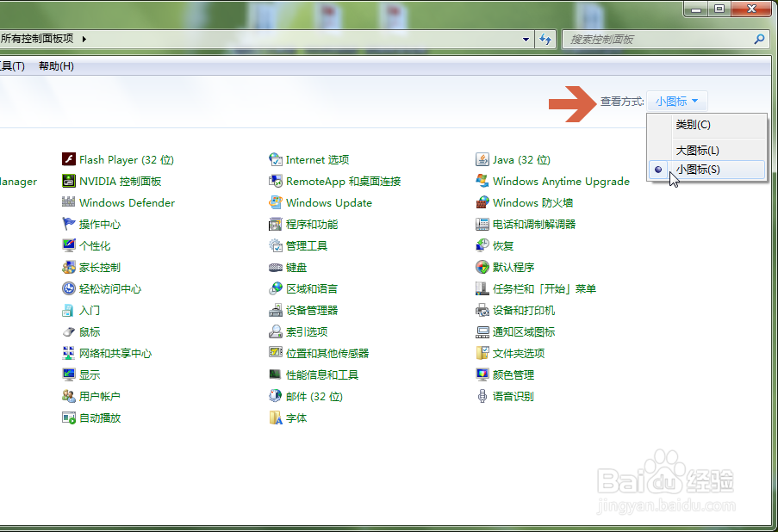Open the Internet 选项 icon
This screenshot has height=532, width=778.
(x=276, y=159)
